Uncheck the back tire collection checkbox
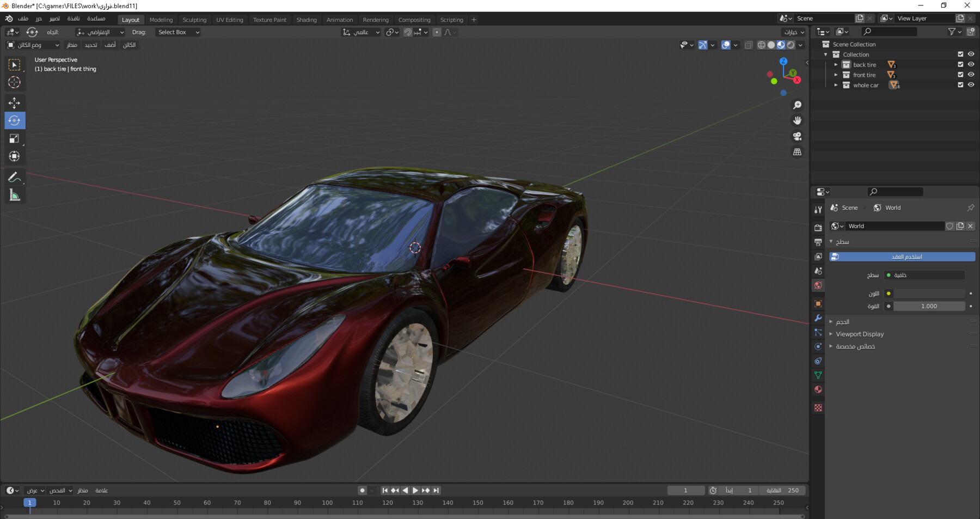This screenshot has width=980, height=519. coord(960,64)
